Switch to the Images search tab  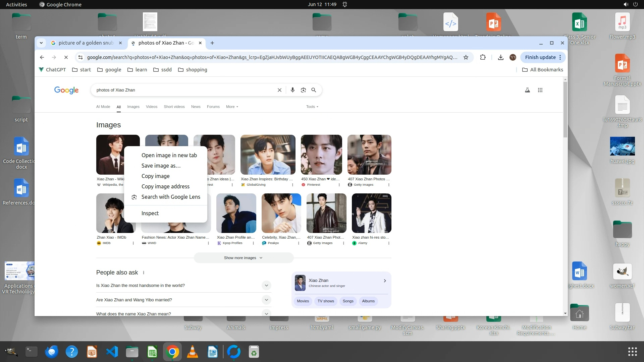pos(133,107)
